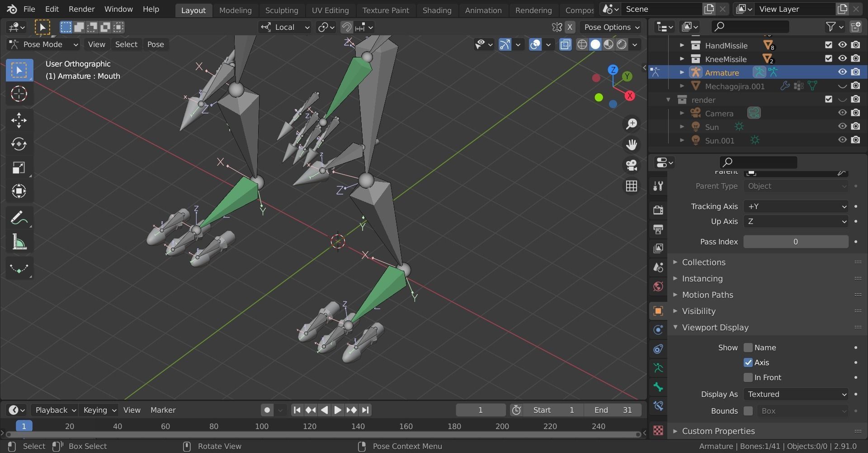Jump to the timeline end frame
This screenshot has width=868, height=453.
coord(365,410)
